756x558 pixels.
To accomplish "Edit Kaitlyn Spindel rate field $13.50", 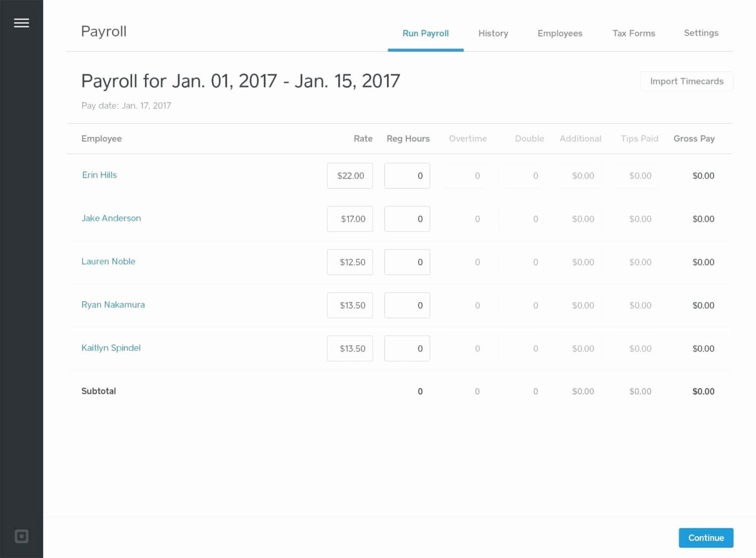I will 350,349.
